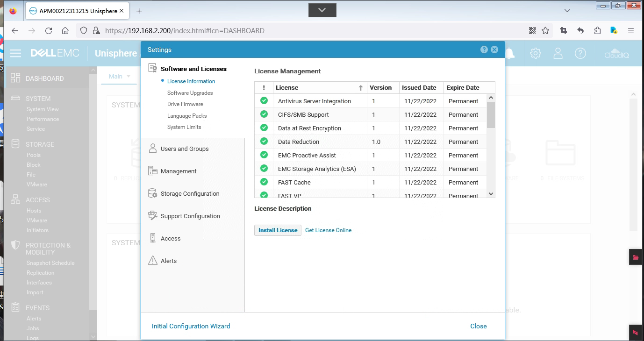Select the EMC Storage Analytics (ESA) row

(x=371, y=169)
